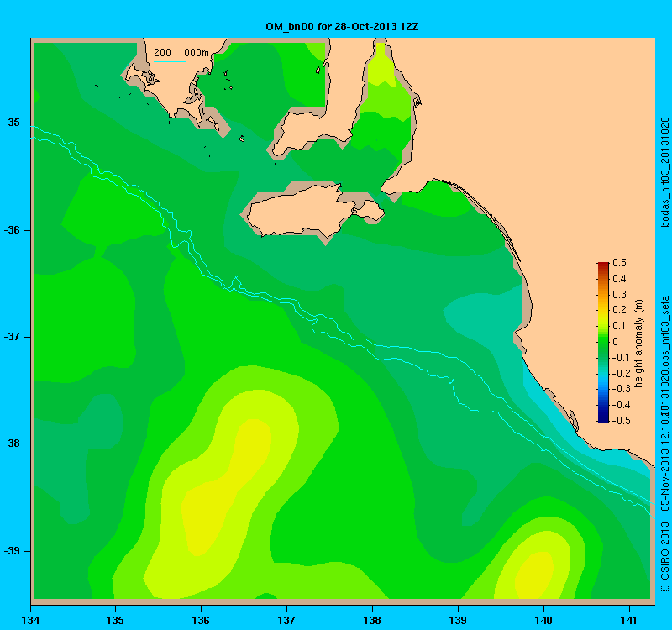The width and height of the screenshot is (672, 630).
Task: Click the color bar for height anomaly
Action: point(603,343)
